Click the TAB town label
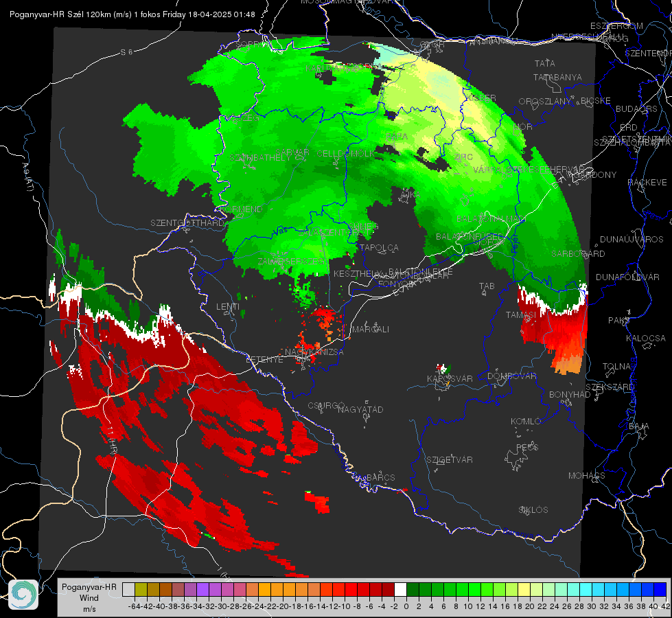Viewport: 672px width, 618px height. point(487,286)
